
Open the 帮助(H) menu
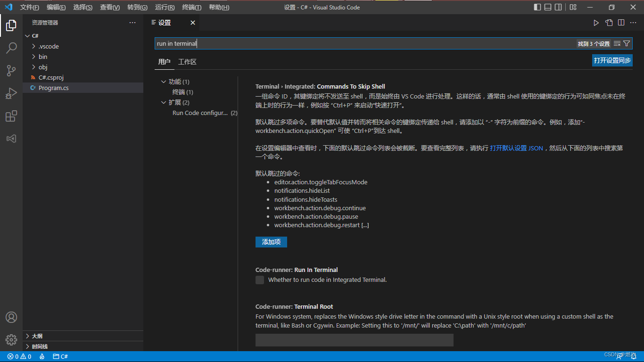click(x=219, y=7)
